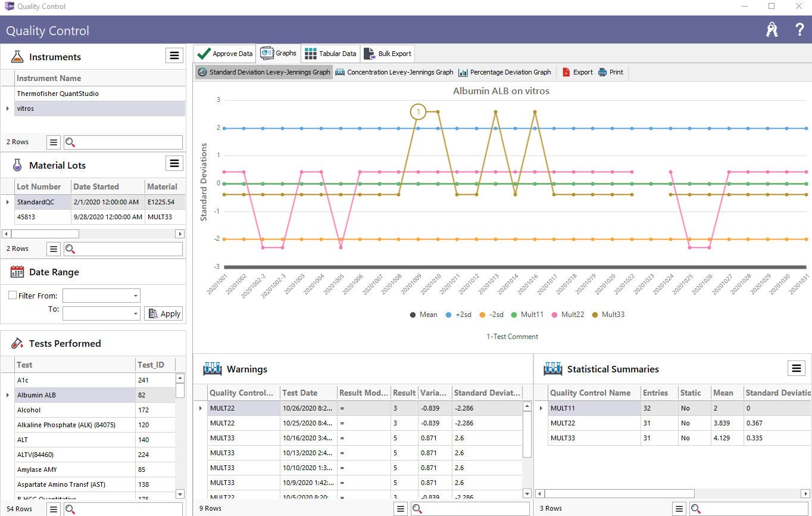812x516 pixels.
Task: Select Concentration Levey-Jennings Graph view
Action: [x=394, y=72]
